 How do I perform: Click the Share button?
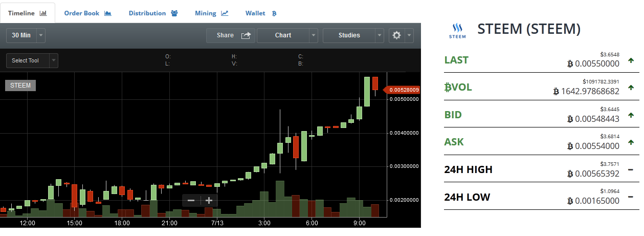pos(230,35)
